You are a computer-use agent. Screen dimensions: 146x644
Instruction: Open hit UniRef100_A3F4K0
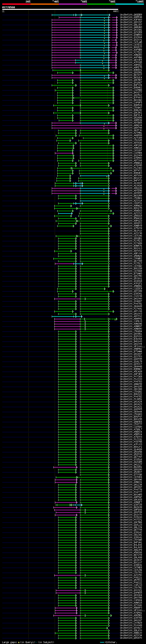coord(131,20)
